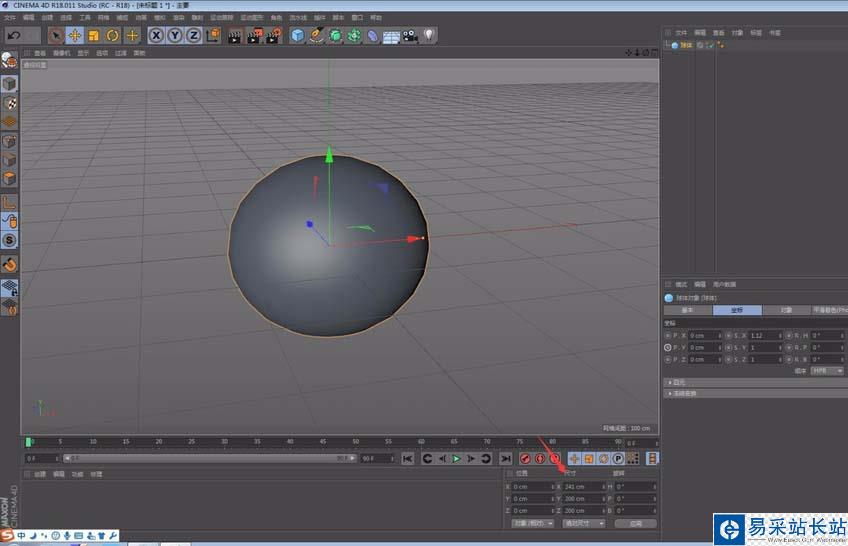
Task: Open the HPB rotation order dropdown
Action: pos(827,370)
